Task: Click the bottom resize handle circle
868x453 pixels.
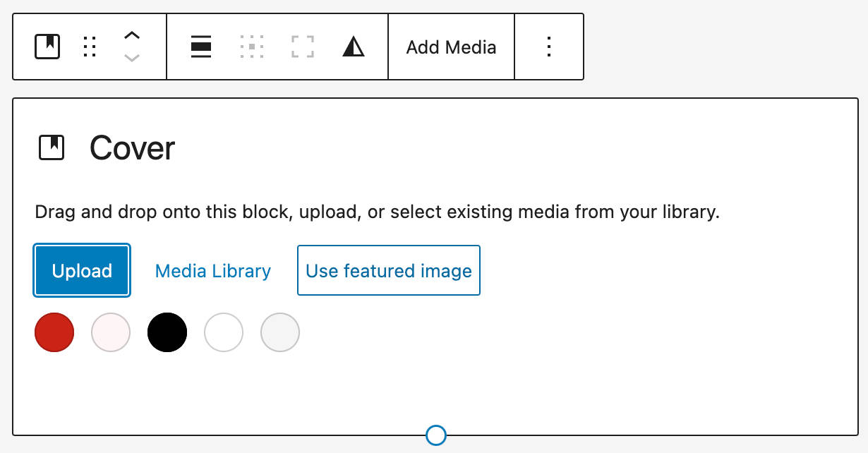Action: pos(435,435)
